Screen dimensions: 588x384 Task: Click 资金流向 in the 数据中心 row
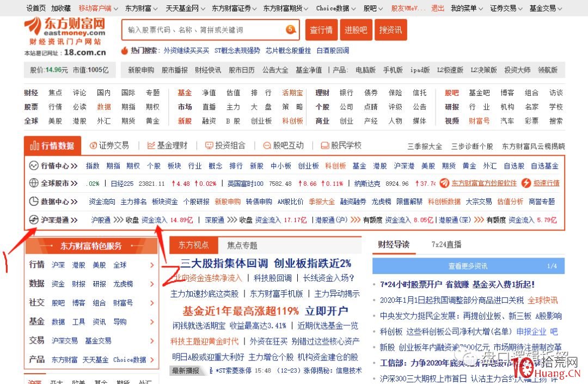pos(102,202)
